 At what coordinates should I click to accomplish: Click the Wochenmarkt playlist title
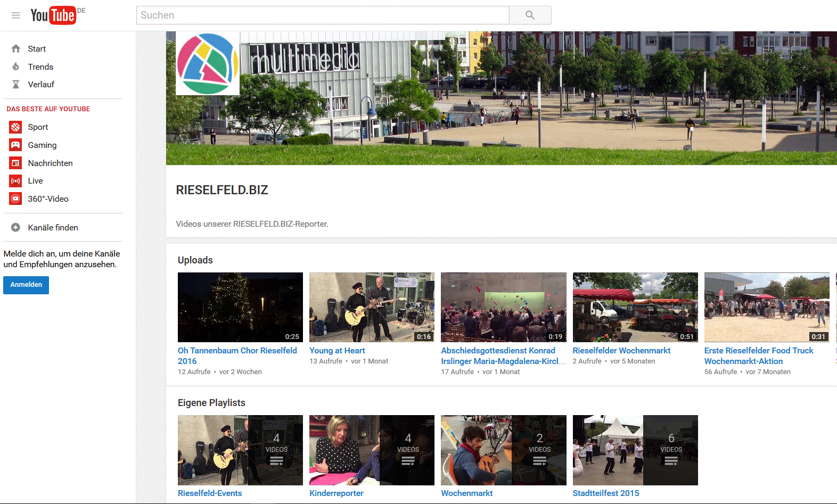pyautogui.click(x=466, y=493)
